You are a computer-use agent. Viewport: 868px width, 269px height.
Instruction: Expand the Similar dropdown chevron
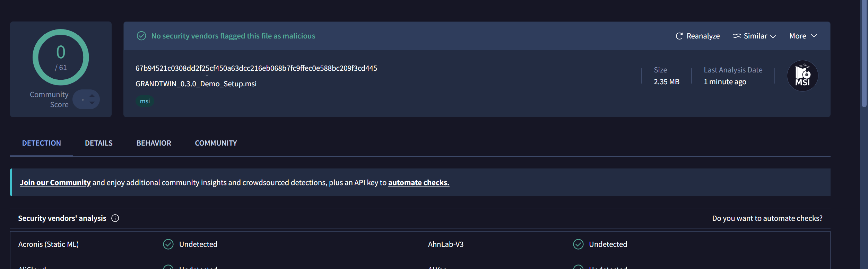point(773,36)
